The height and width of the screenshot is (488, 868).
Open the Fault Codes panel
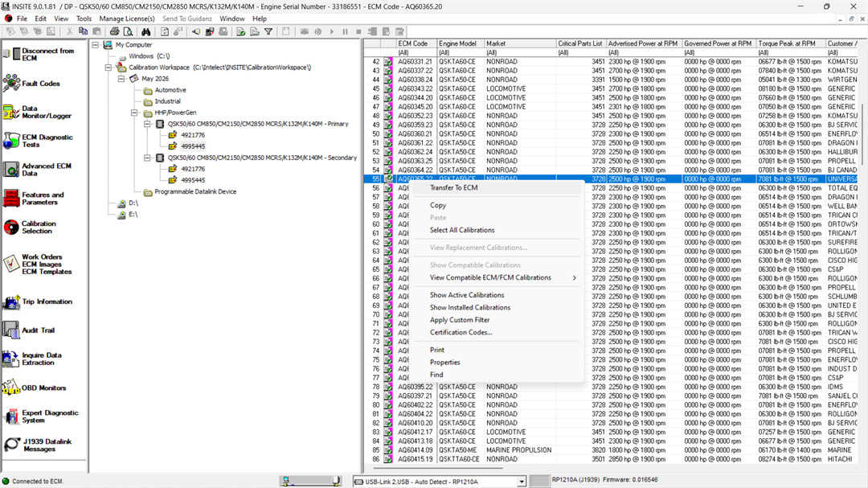[x=40, y=83]
